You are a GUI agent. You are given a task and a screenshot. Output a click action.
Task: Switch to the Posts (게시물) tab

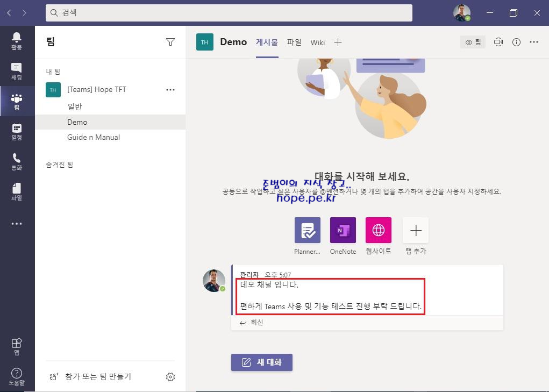tap(267, 42)
